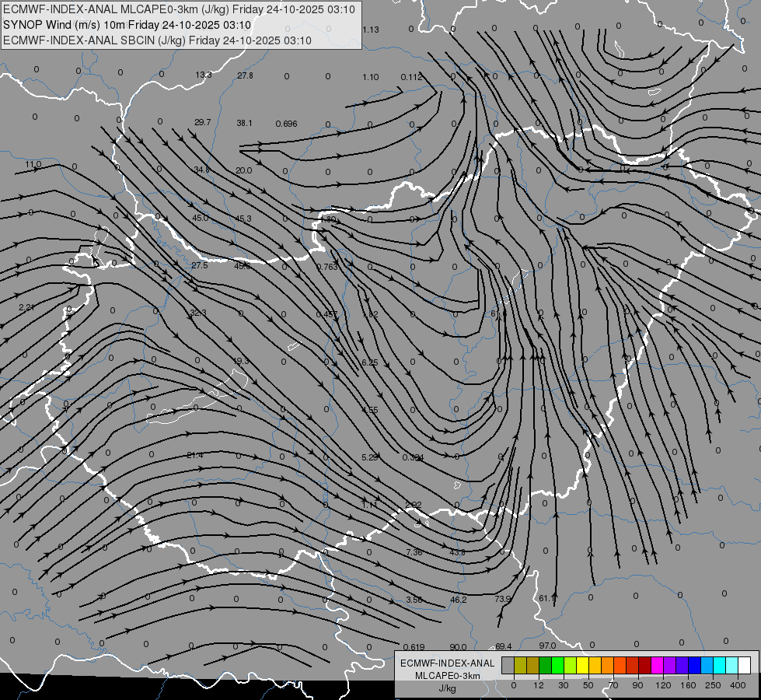The image size is (761, 700).
Task: Click the map value 0.696
Action: pyautogui.click(x=286, y=124)
